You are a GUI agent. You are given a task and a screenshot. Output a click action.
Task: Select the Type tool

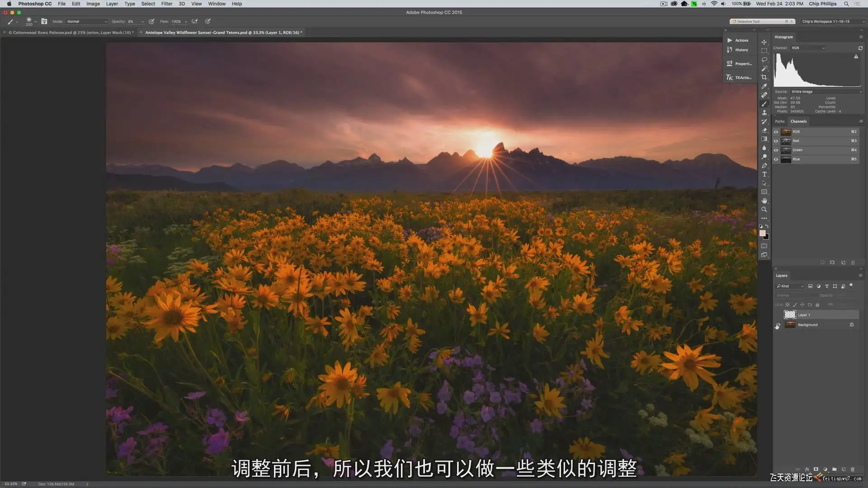pyautogui.click(x=764, y=174)
